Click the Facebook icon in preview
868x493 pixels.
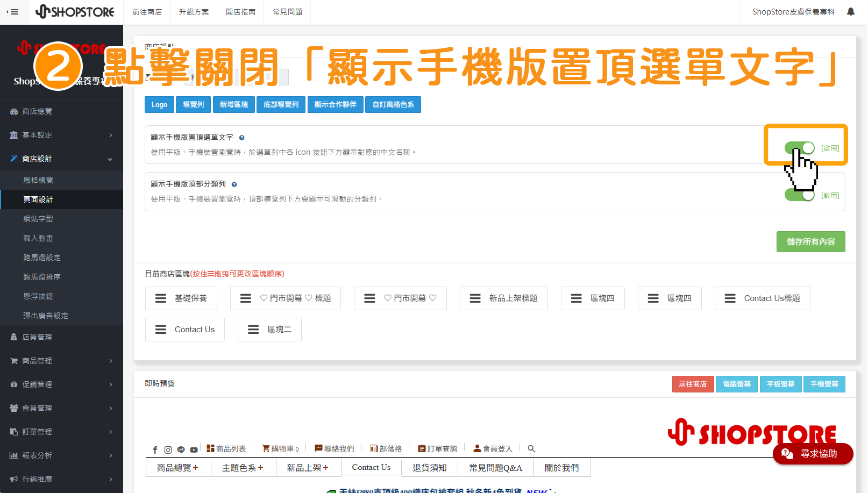tap(155, 449)
